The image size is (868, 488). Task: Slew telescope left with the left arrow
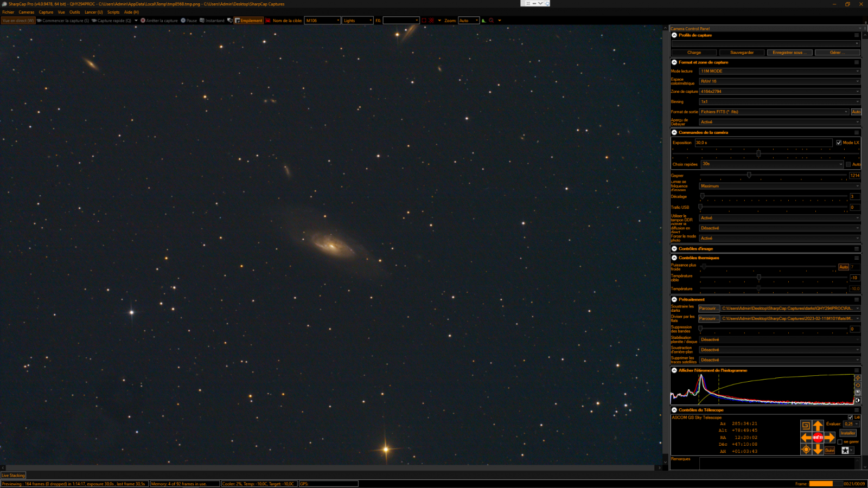tap(806, 438)
